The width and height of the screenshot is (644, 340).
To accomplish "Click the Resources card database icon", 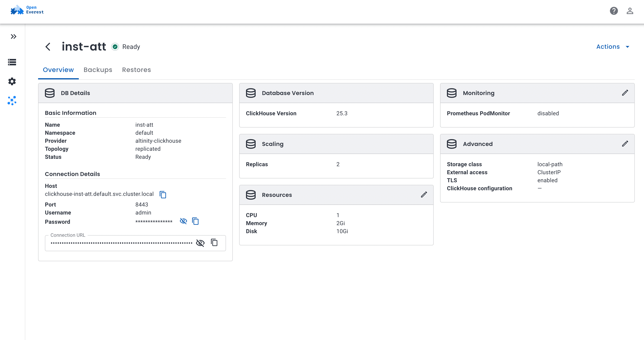I will pyautogui.click(x=251, y=195).
